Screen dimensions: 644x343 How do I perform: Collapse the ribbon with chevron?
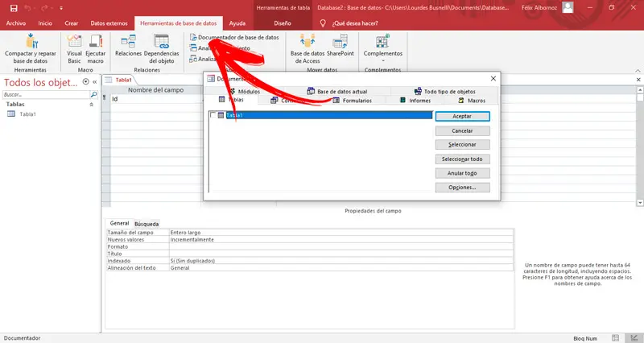coord(638,71)
